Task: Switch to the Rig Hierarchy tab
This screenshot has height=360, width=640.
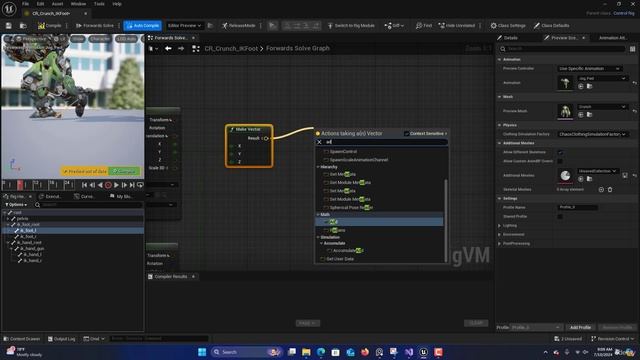Action: pos(16,197)
